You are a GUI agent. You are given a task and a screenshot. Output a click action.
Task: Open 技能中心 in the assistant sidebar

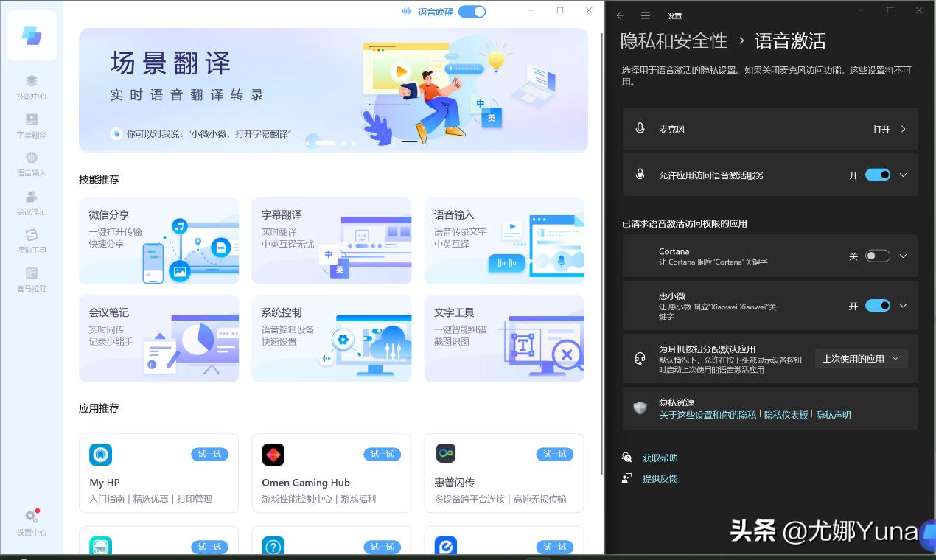point(31,85)
